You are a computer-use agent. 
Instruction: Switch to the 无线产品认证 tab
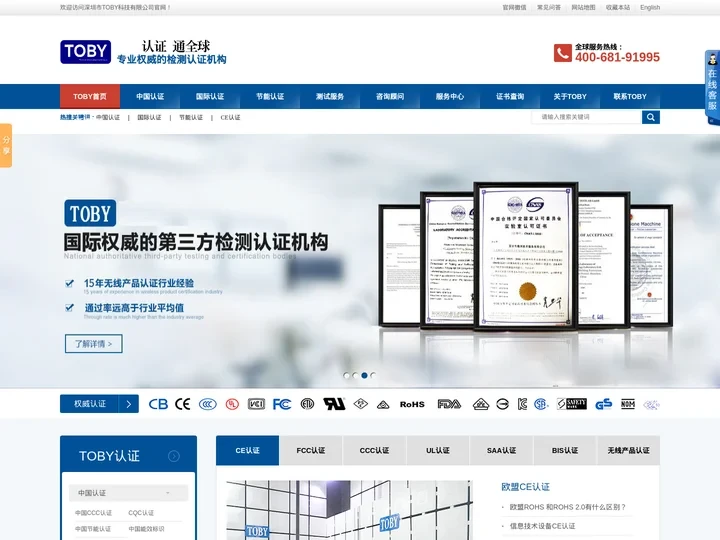pos(628,450)
